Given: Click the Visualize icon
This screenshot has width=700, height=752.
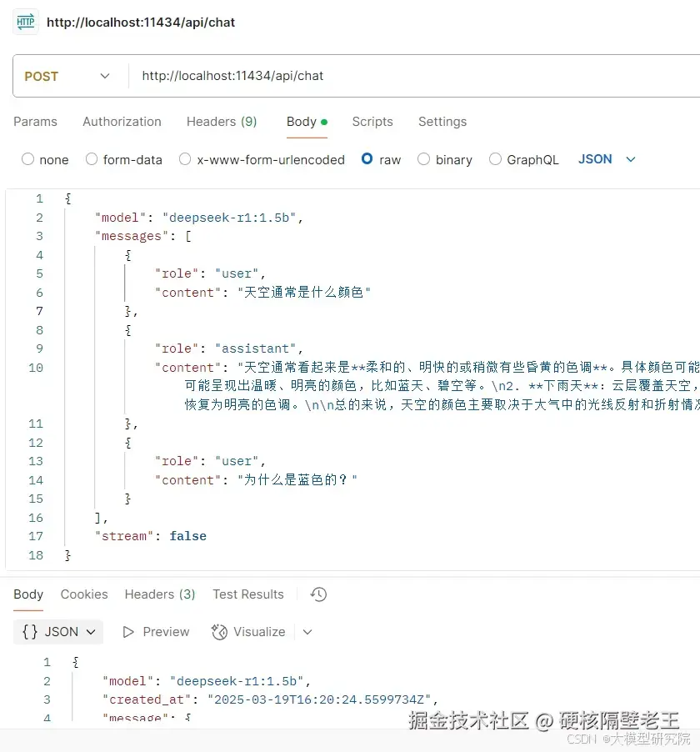Looking at the screenshot, I should tap(219, 632).
